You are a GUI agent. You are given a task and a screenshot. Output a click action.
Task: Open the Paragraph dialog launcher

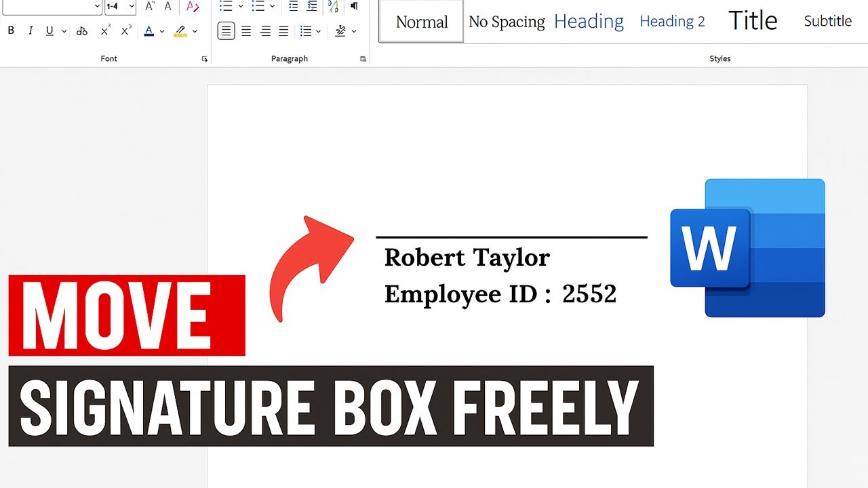coord(363,60)
